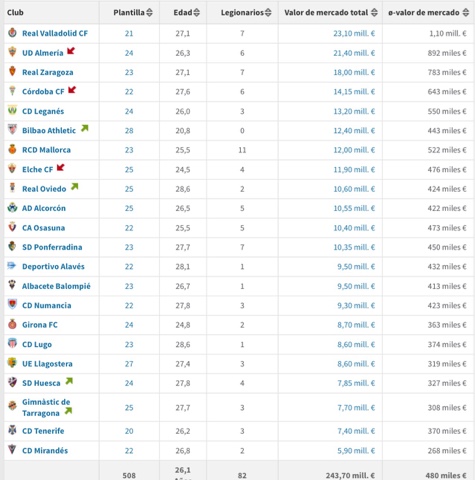Screen dimensions: 475x480
Task: Click the Bilbao Athletic crest icon
Action: (x=12, y=129)
